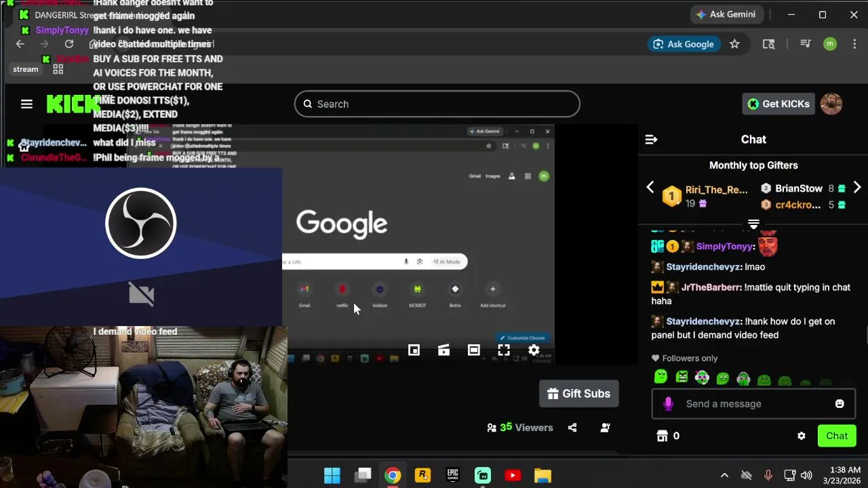Open Chrome three-dot menu

[853, 44]
